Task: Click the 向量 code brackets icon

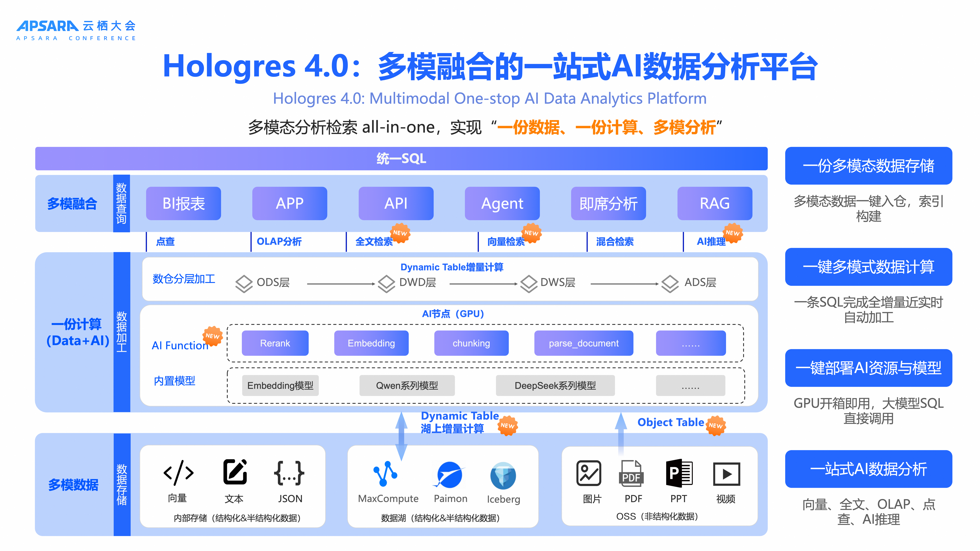Action: pyautogui.click(x=178, y=473)
